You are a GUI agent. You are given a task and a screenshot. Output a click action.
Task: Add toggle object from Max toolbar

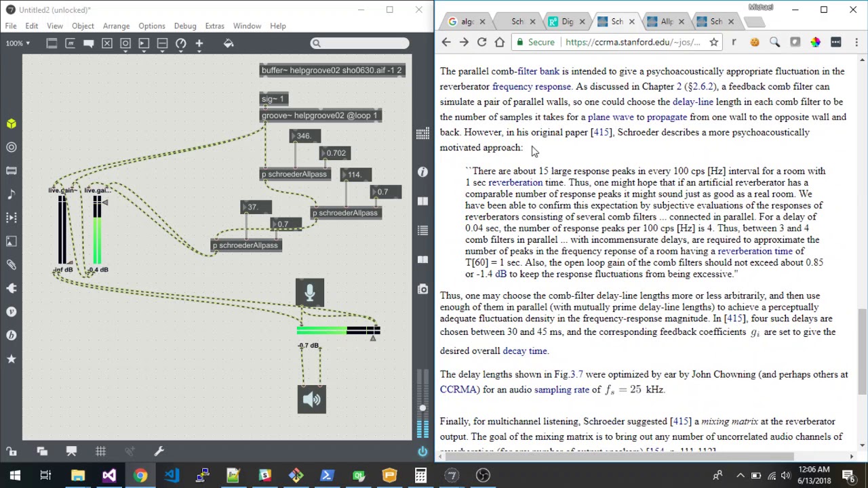click(107, 43)
